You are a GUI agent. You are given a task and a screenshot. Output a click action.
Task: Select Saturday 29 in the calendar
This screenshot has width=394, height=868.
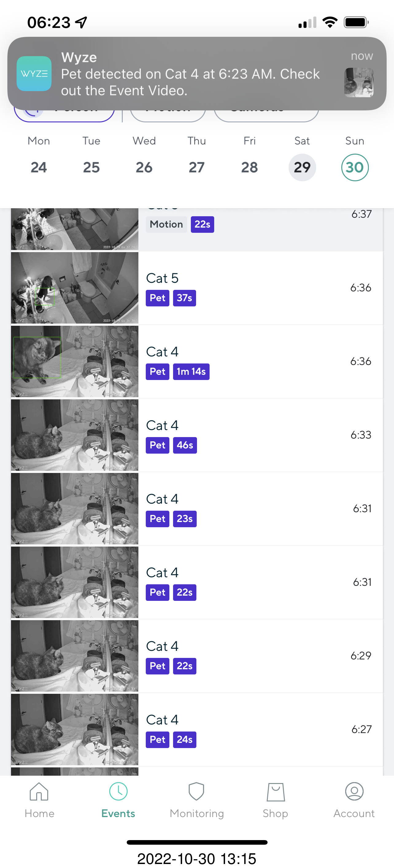tap(302, 167)
